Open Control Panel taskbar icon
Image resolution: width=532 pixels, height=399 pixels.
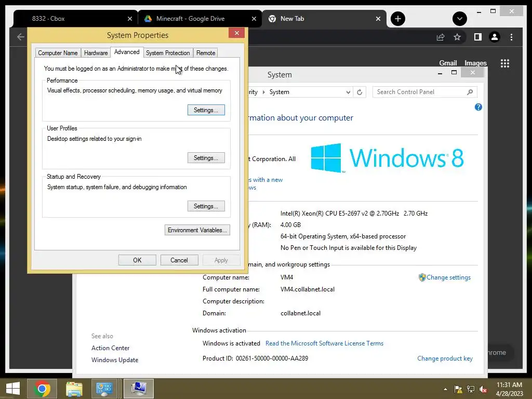[x=104, y=389]
